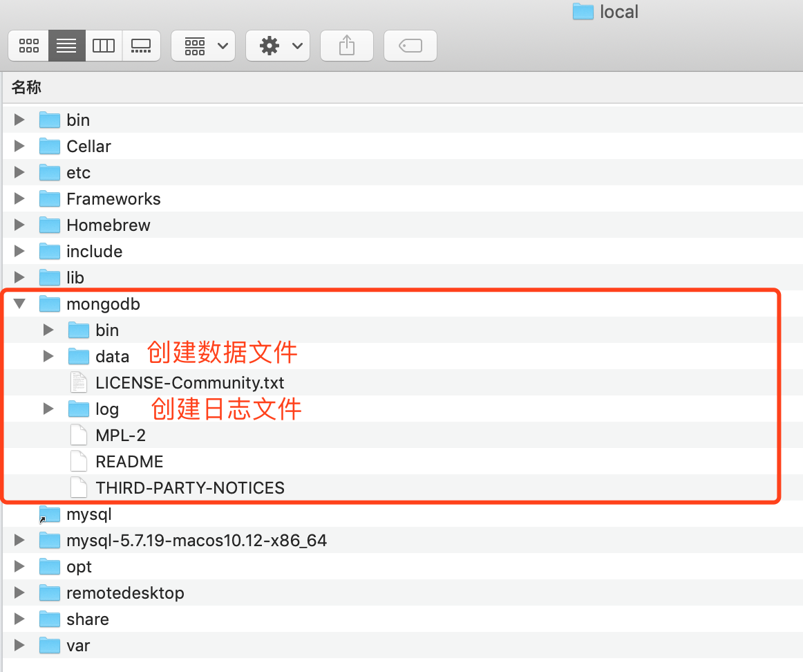
Task: Expand the top-level bin folder
Action: coord(19,120)
